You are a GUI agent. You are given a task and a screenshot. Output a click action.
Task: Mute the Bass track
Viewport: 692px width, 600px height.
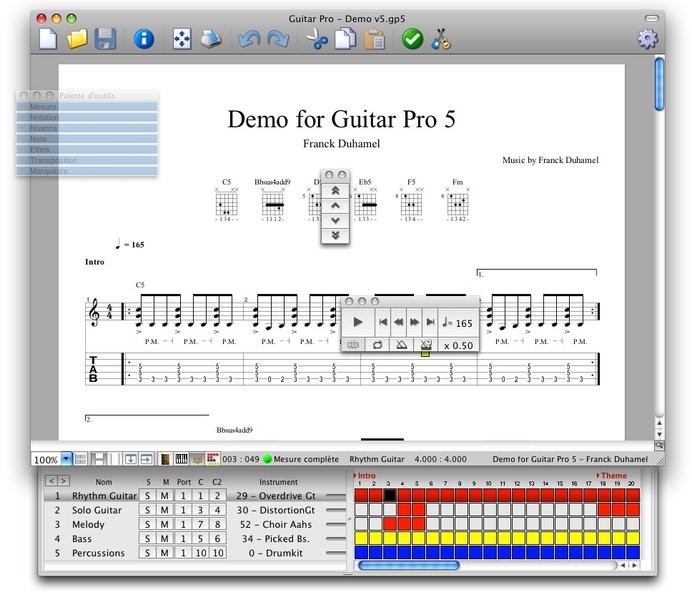[164, 538]
